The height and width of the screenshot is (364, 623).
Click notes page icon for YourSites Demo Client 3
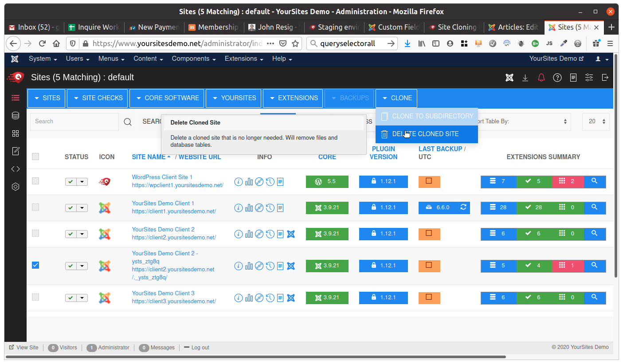(280, 297)
